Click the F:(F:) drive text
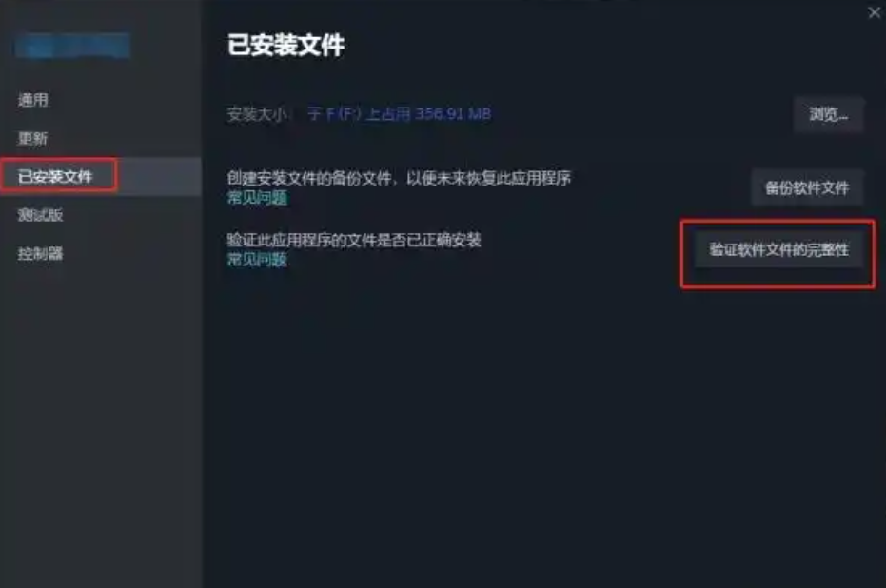The width and height of the screenshot is (886, 588). pyautogui.click(x=343, y=114)
